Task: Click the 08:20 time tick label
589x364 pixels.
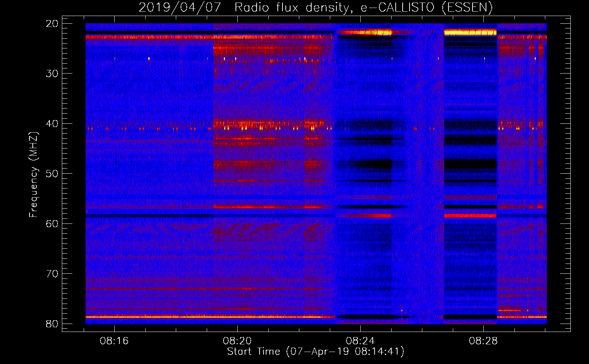Action: (x=237, y=341)
